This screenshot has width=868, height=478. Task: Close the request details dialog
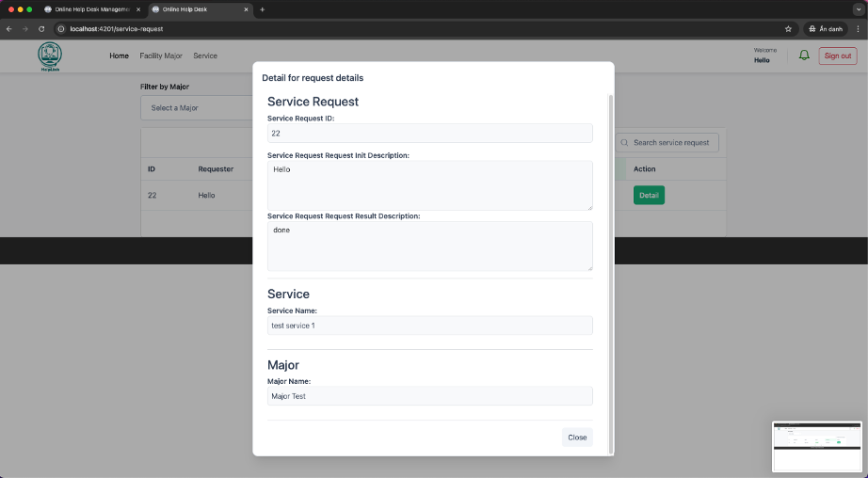tap(577, 437)
